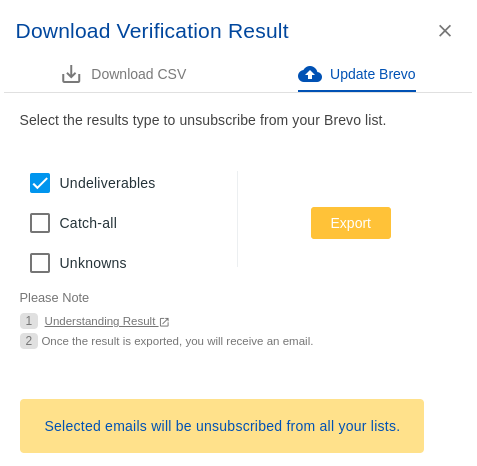Uncheck the Undeliverables checkbox
Viewport: 477px width, 466px height.
40,183
